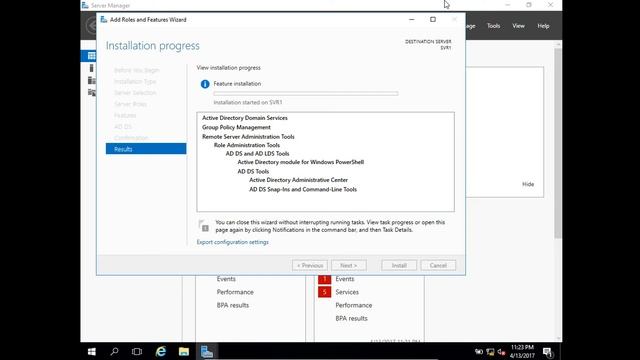Open File and Storage Services sidebar icon
The image size is (640, 360).
tap(92, 93)
